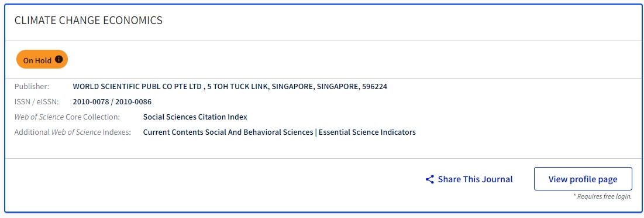The width and height of the screenshot is (644, 218).
Task: Select Social Sciences Citation Index entry
Action: coord(195,117)
